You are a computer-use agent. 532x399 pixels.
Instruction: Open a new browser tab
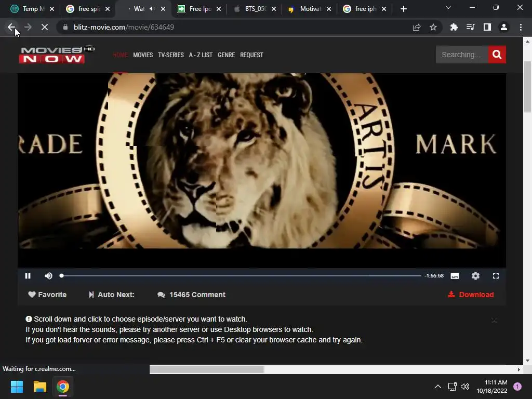[x=403, y=9]
